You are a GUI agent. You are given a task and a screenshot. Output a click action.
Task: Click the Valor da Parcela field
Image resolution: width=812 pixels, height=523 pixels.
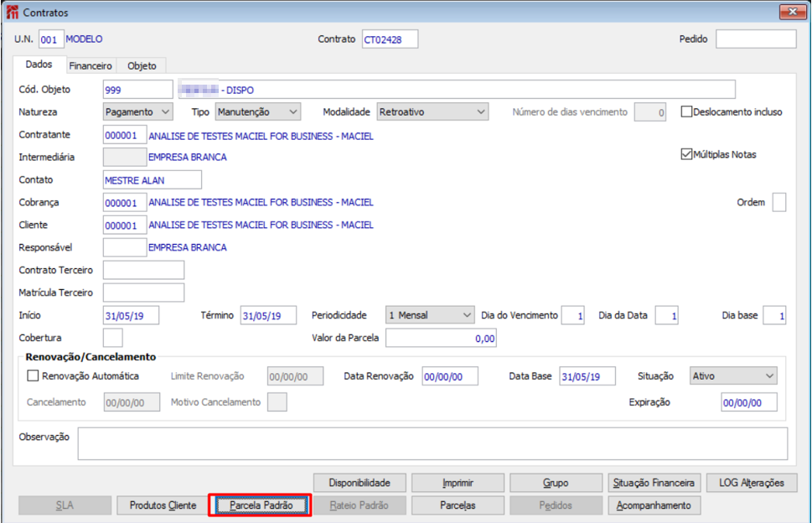(x=442, y=338)
